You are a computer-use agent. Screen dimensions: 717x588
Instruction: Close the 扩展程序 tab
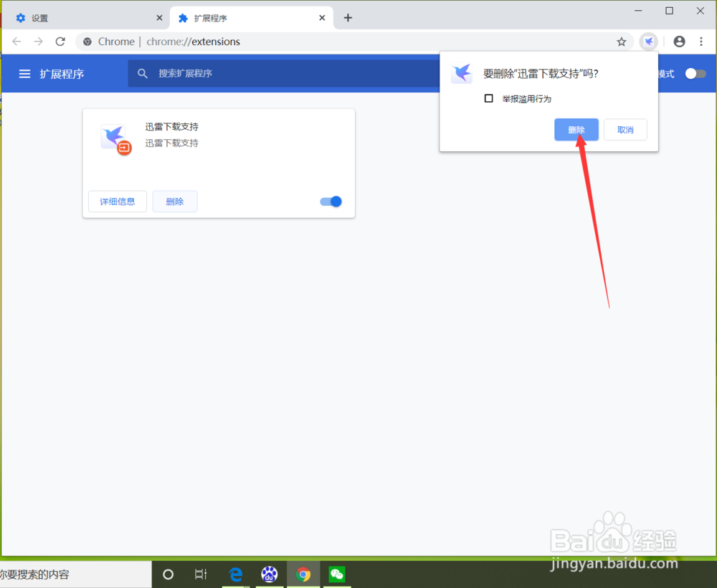(x=322, y=18)
